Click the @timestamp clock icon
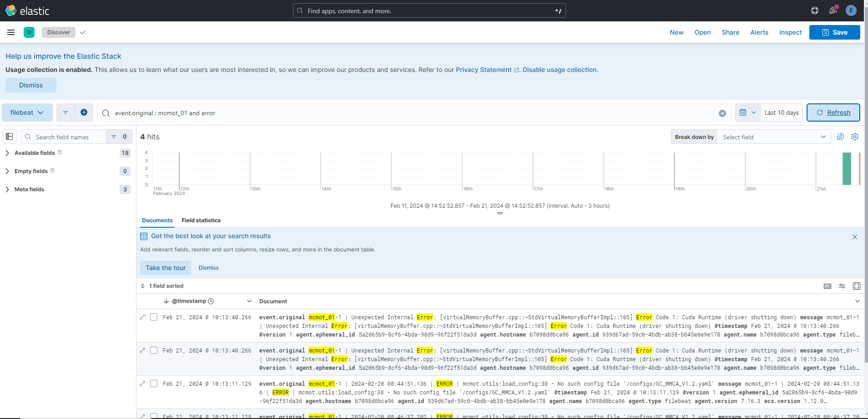Screen dimensions: 868x419 coord(211,301)
